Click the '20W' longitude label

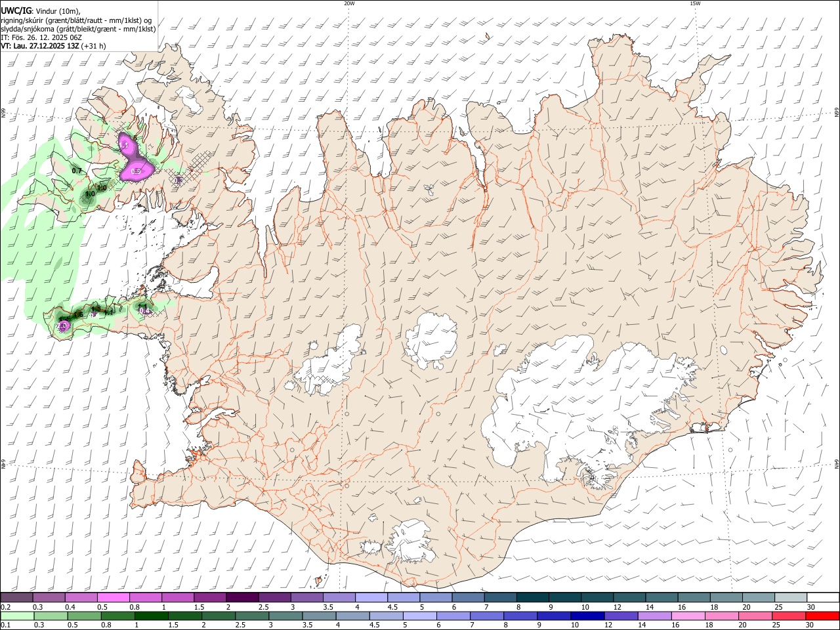pos(349,3)
